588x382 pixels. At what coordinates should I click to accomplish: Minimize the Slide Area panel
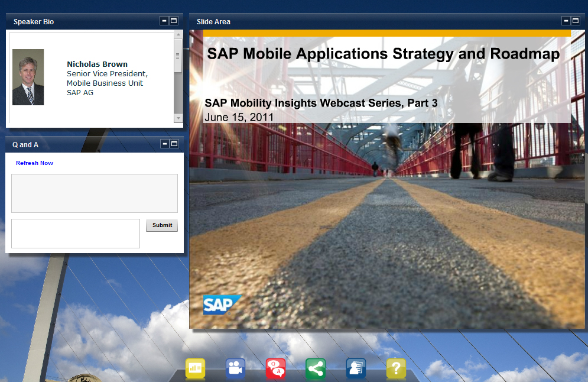point(566,21)
